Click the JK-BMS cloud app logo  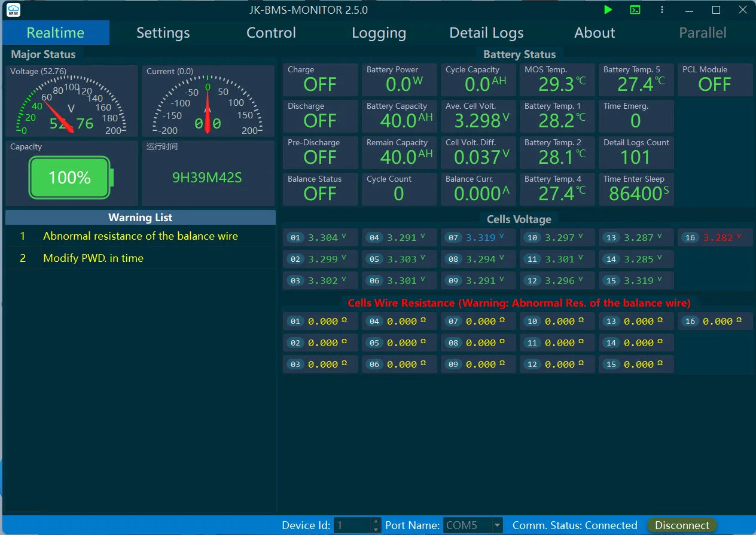pos(13,10)
